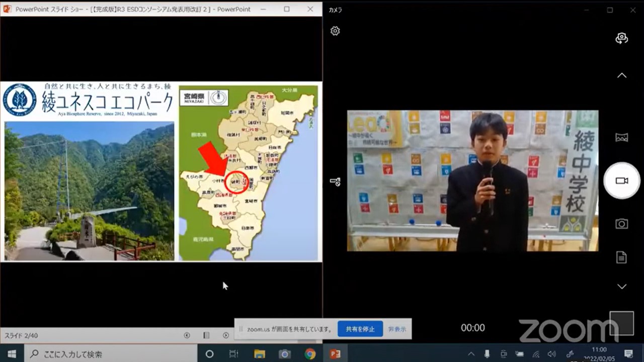This screenshot has width=644, height=362.
Task: Click the Meet Now camera tray icon
Action: (503, 354)
